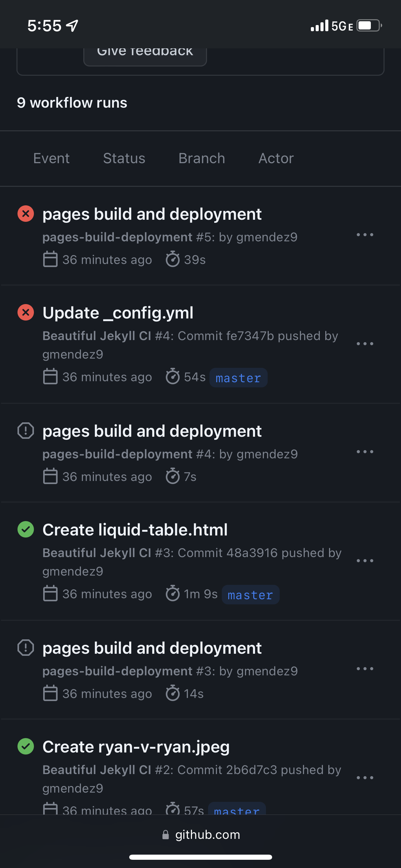Click the success checkmark beside Create ryan-v-ryan.jpeg

(x=26, y=746)
